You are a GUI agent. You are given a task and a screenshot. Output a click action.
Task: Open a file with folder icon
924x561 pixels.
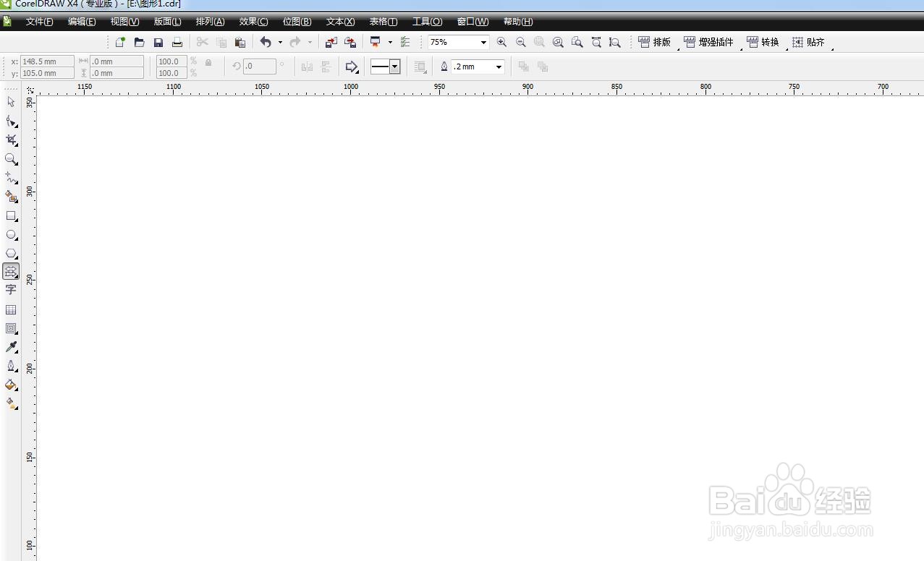pos(139,43)
